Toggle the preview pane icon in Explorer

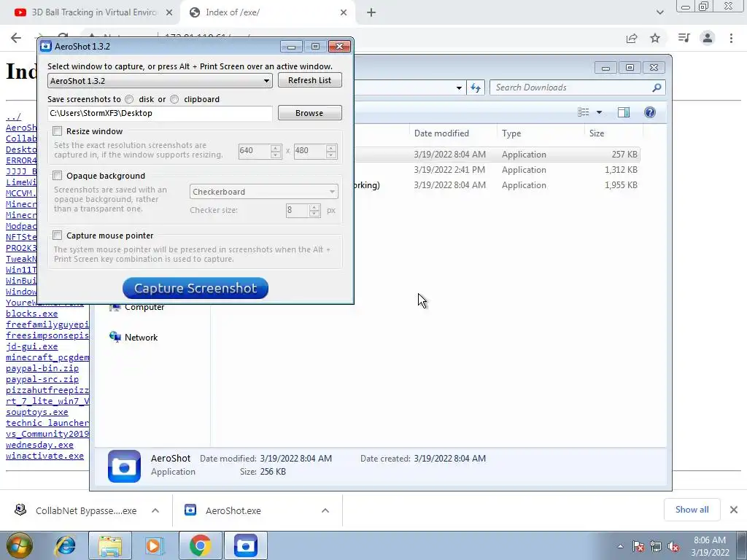[624, 112]
